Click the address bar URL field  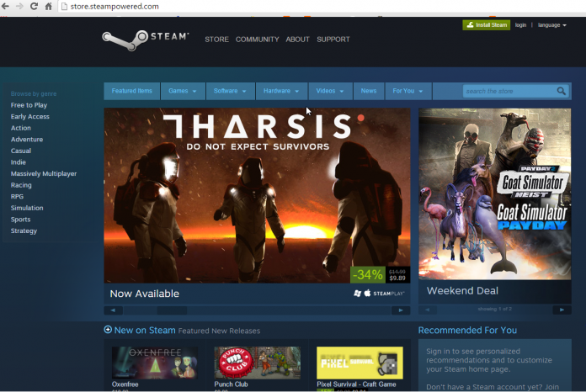322,7
